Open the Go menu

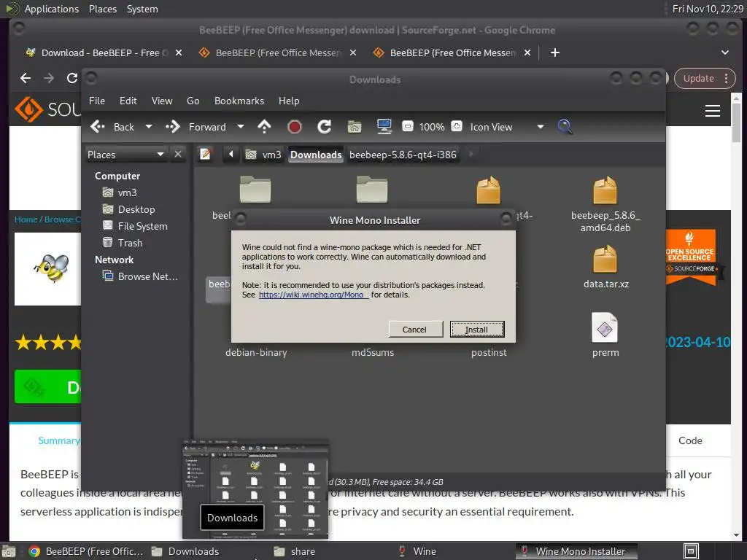[x=193, y=101]
